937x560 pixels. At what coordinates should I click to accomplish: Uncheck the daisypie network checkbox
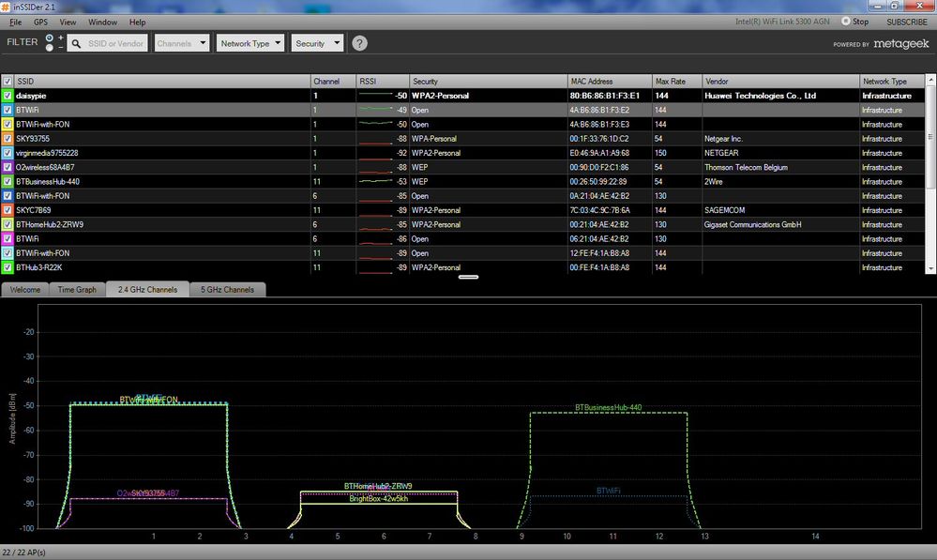click(x=8, y=96)
